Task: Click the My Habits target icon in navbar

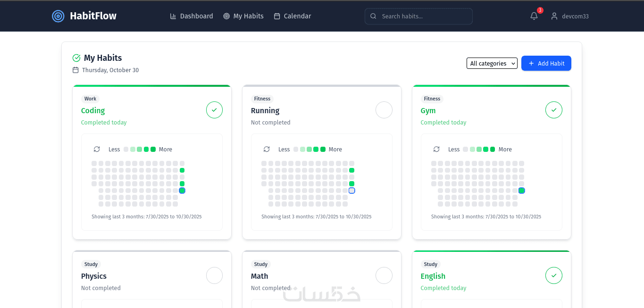Action: [226, 16]
